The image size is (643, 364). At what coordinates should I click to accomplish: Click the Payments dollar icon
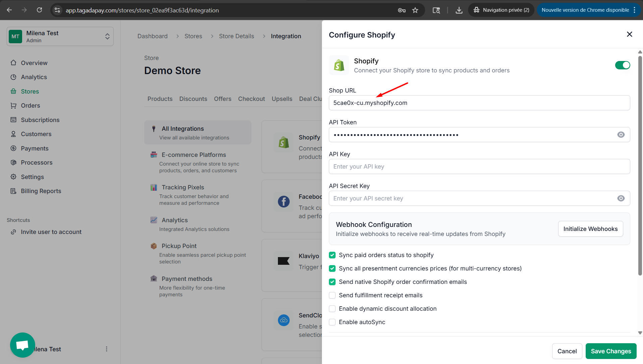[x=13, y=148]
